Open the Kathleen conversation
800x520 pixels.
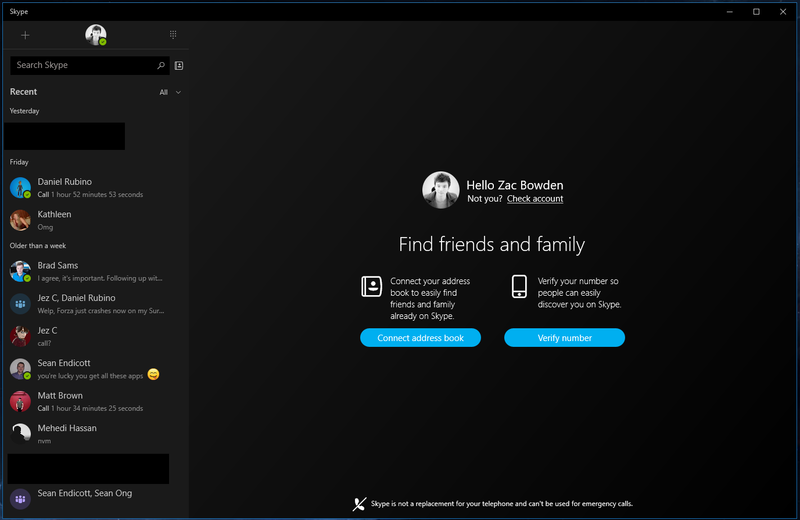(96, 220)
